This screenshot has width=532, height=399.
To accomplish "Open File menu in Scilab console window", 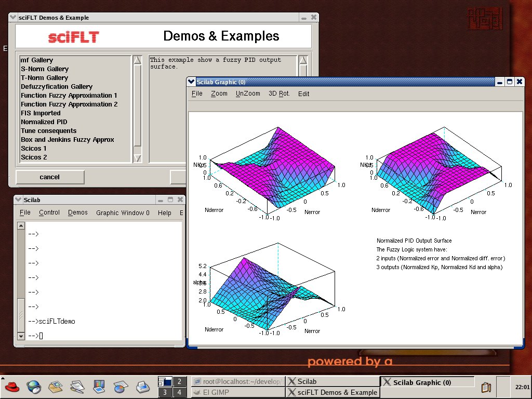I will [x=25, y=212].
